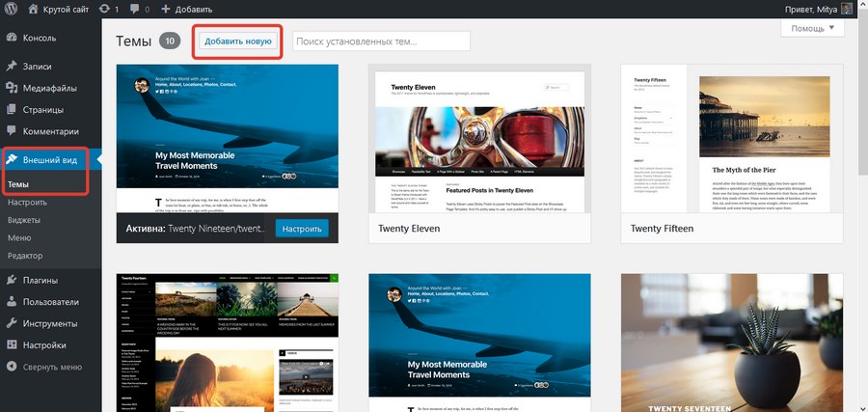Click the Медиафайлы media icon
The width and height of the screenshot is (868, 412).
(12, 88)
